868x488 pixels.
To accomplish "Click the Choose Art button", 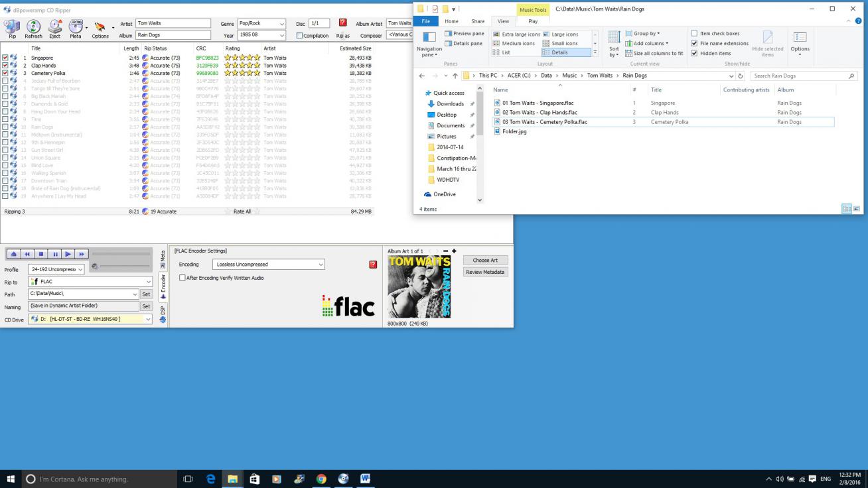I will point(485,260).
